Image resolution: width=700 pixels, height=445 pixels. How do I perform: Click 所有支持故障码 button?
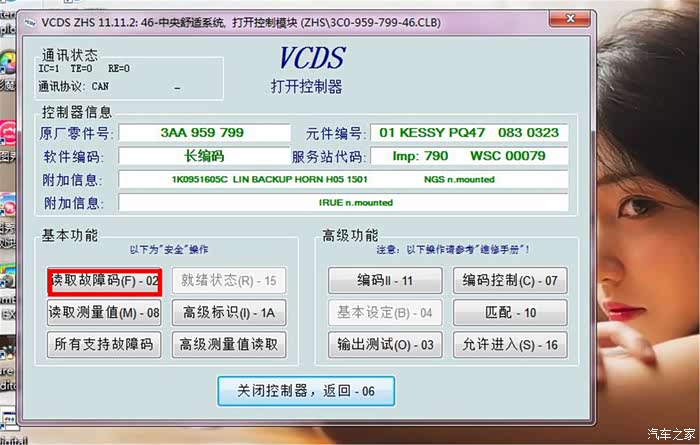point(104,345)
